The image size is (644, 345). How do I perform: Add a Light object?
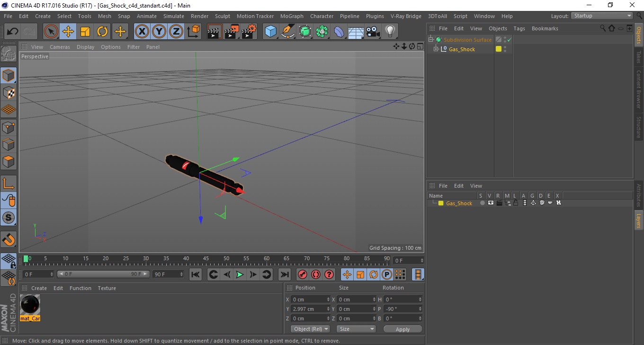390,32
